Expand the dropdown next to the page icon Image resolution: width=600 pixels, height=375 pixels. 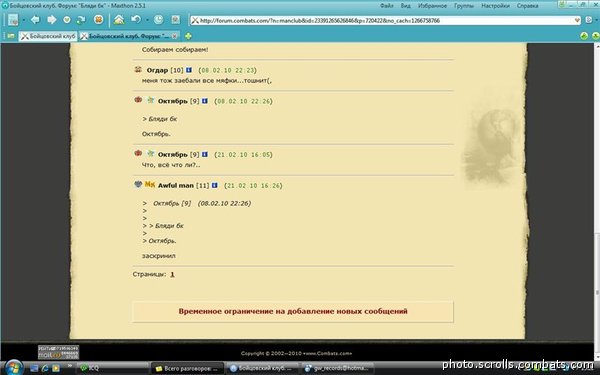[x=23, y=20]
